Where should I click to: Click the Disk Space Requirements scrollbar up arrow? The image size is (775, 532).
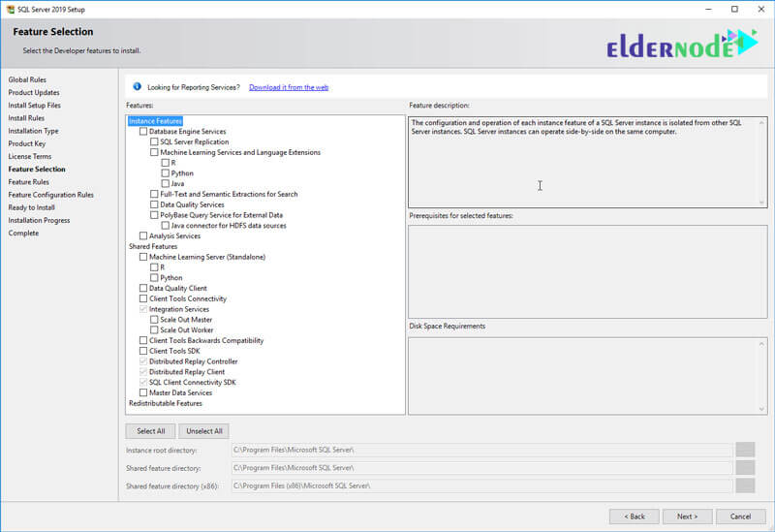[761, 344]
